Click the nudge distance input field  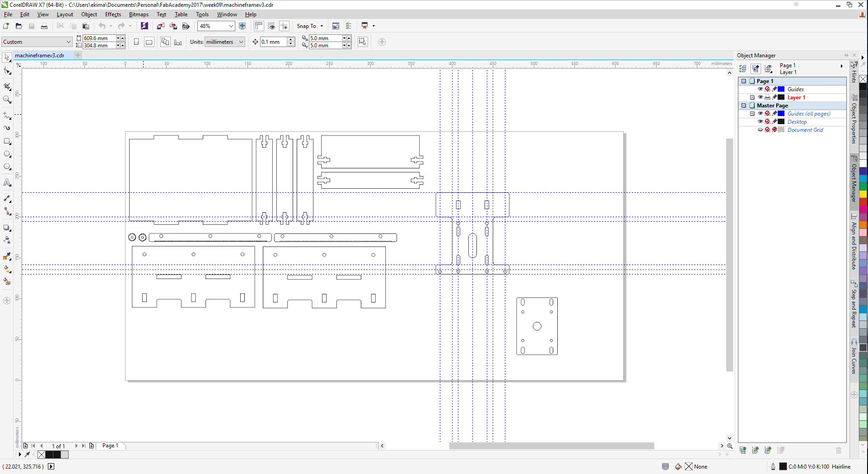click(x=274, y=42)
